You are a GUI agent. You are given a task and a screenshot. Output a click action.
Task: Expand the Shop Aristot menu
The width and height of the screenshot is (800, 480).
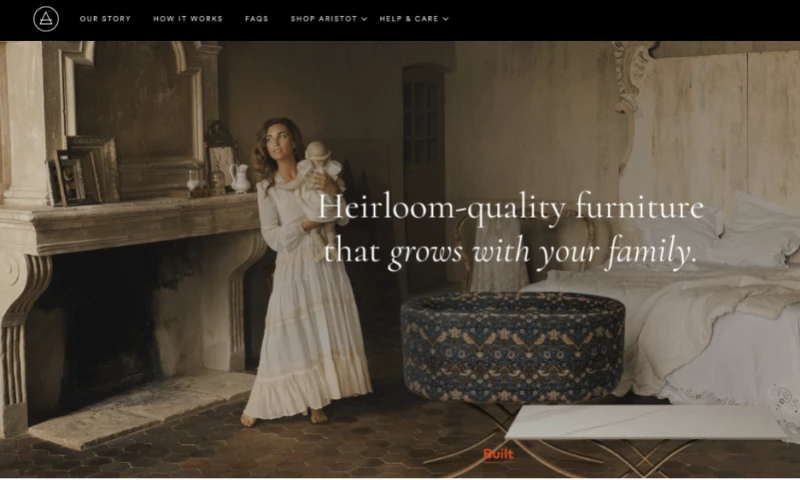click(324, 19)
